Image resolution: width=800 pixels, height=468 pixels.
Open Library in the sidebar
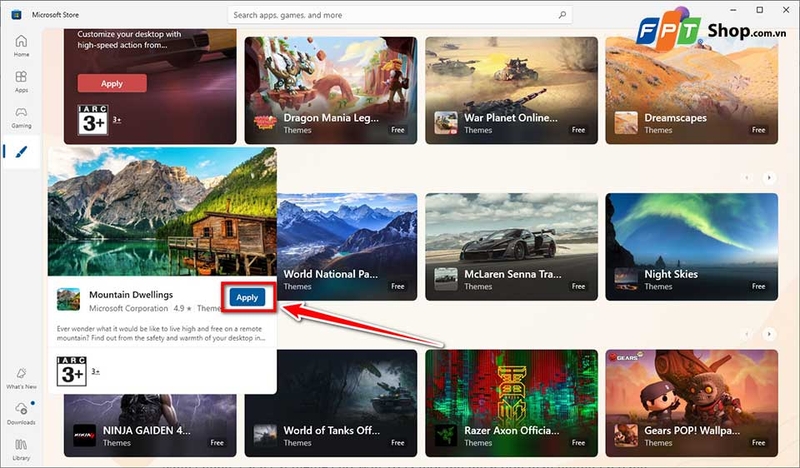click(21, 449)
